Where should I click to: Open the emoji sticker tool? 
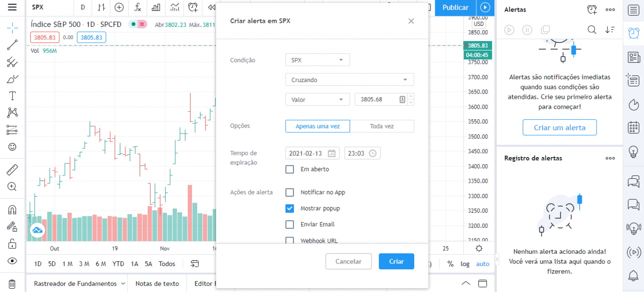point(12,147)
